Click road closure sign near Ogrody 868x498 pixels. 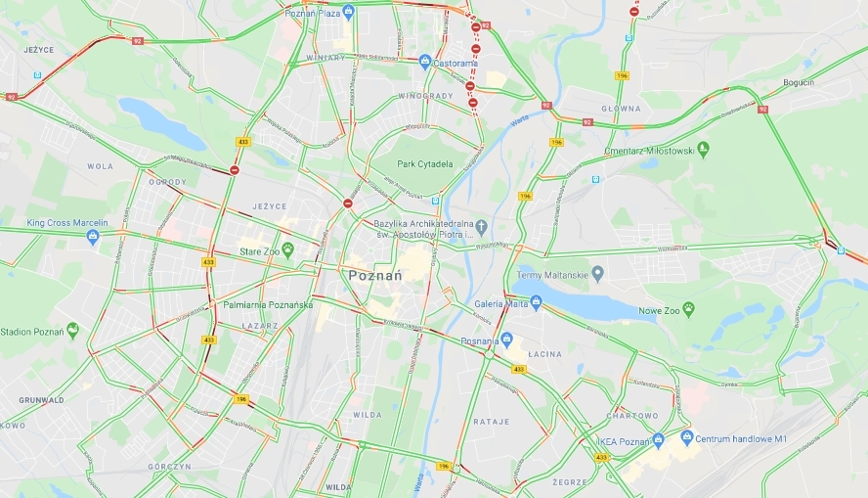[x=235, y=170]
